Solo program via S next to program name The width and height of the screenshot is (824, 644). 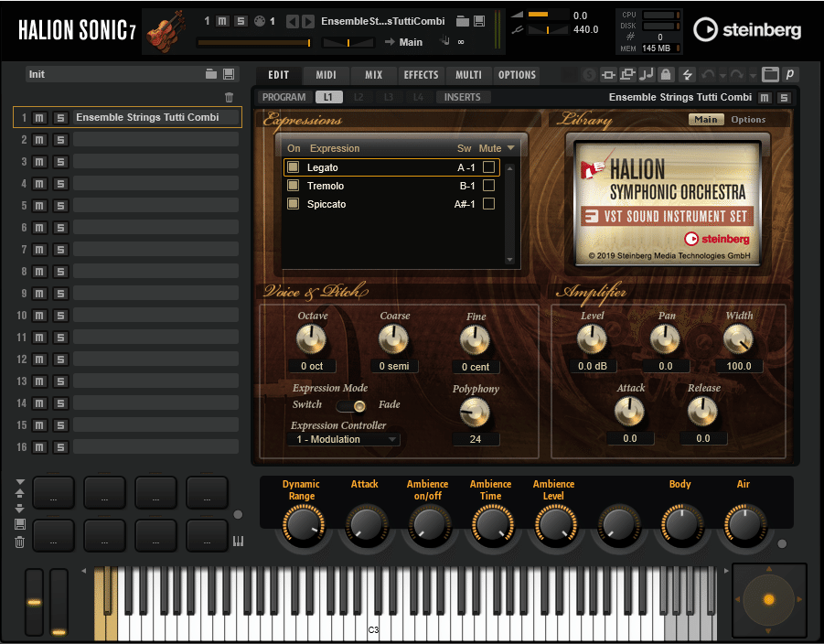tap(784, 98)
